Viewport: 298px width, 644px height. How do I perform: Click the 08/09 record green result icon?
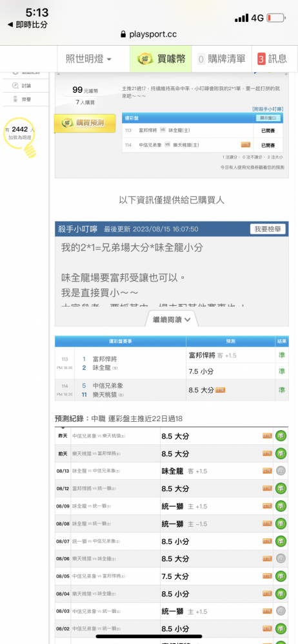tap(281, 506)
